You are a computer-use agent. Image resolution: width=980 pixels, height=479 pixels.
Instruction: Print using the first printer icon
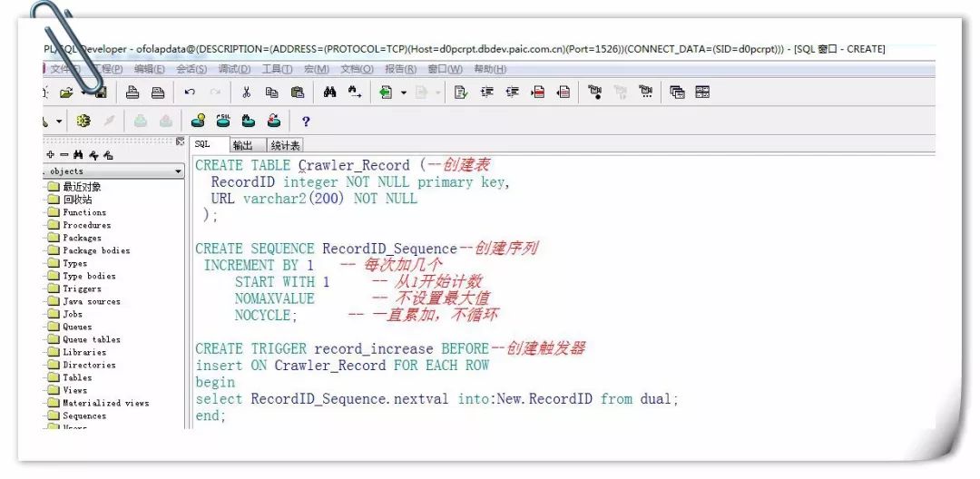click(x=132, y=93)
